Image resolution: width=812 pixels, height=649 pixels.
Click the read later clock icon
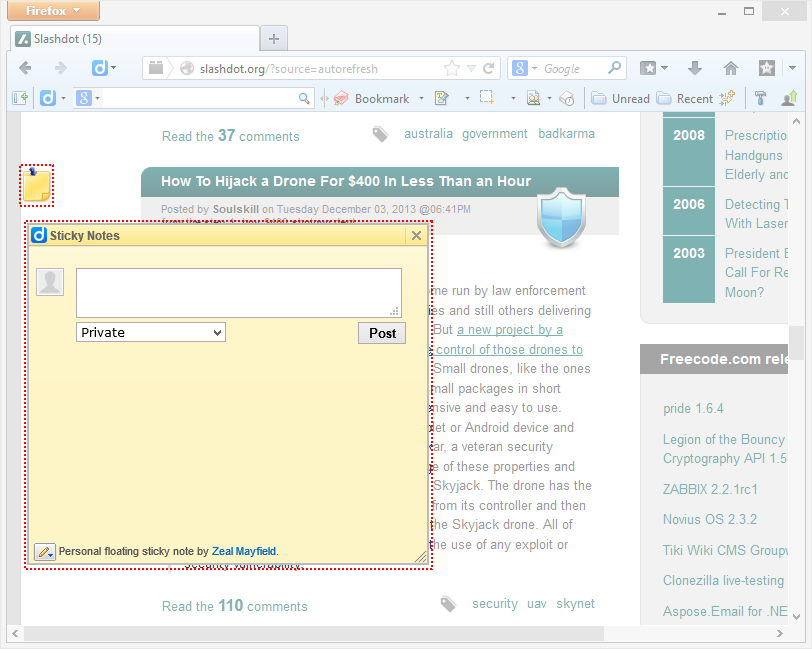567,98
